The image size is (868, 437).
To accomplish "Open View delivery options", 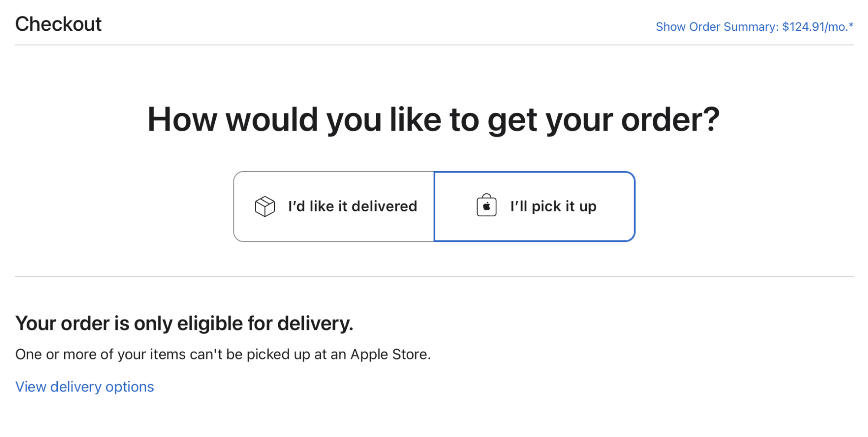I will (85, 387).
